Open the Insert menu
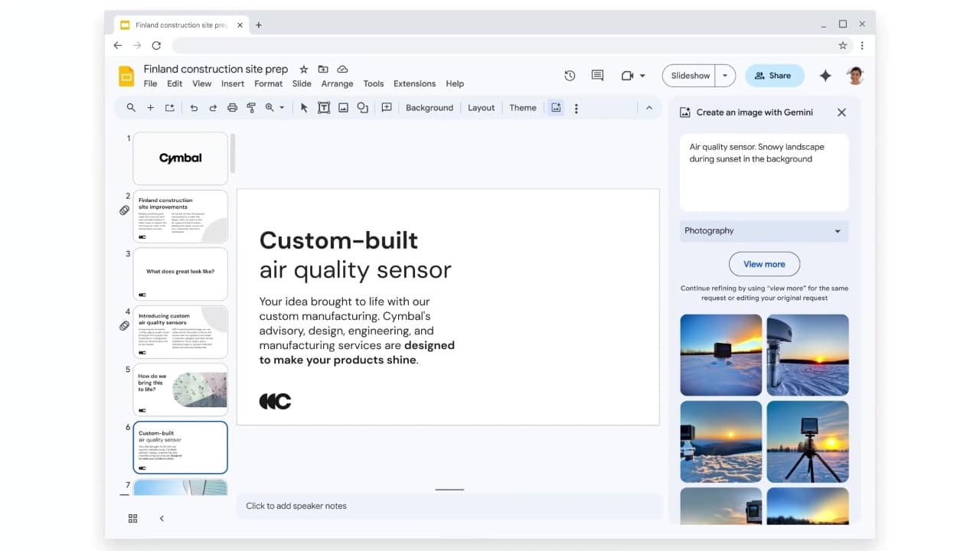 (x=233, y=83)
